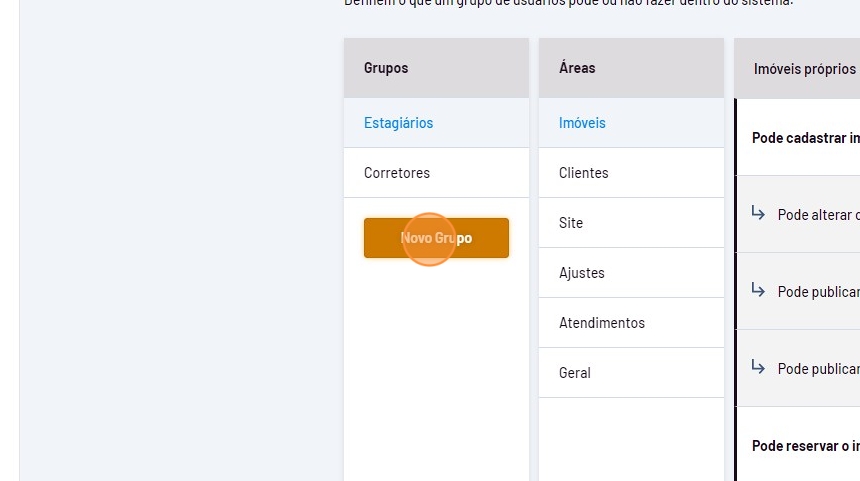Click the Novo Grupo button
The height and width of the screenshot is (481, 860).
click(436, 238)
